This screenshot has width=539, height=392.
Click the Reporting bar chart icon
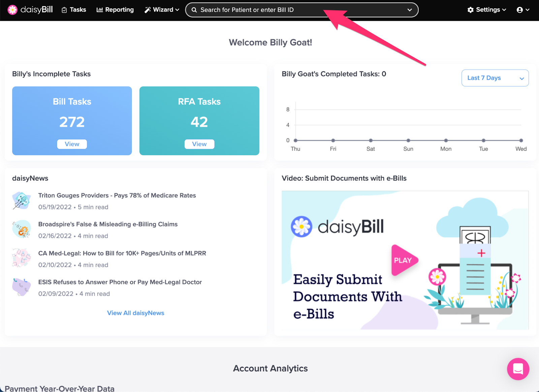(100, 10)
